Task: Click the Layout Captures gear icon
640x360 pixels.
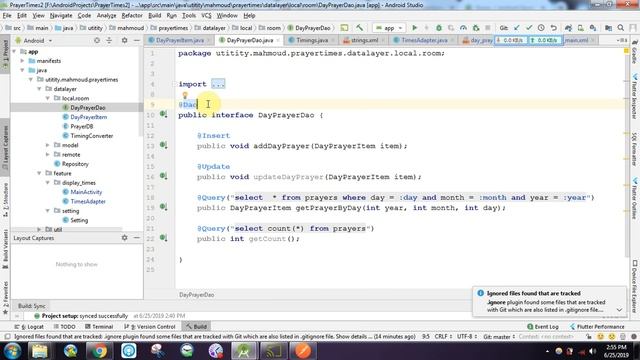Action: (x=124, y=238)
